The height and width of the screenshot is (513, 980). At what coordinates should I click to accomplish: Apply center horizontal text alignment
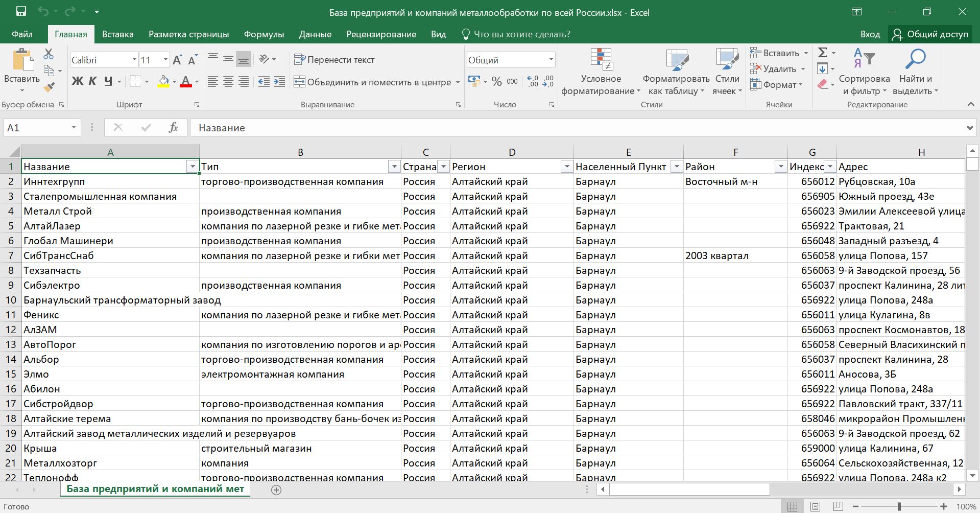click(x=228, y=82)
